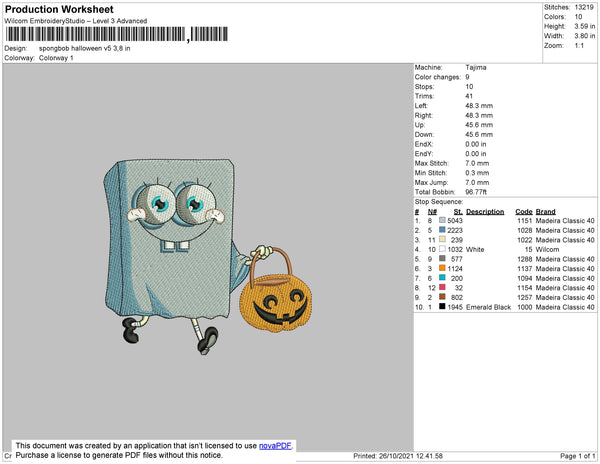This screenshot has height=464, width=600.
Task: Click the Up value '45.6 mm'
Action: [x=479, y=125]
